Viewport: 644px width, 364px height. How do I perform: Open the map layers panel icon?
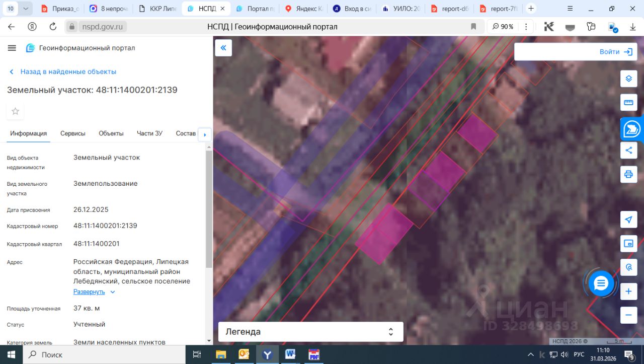point(628,79)
